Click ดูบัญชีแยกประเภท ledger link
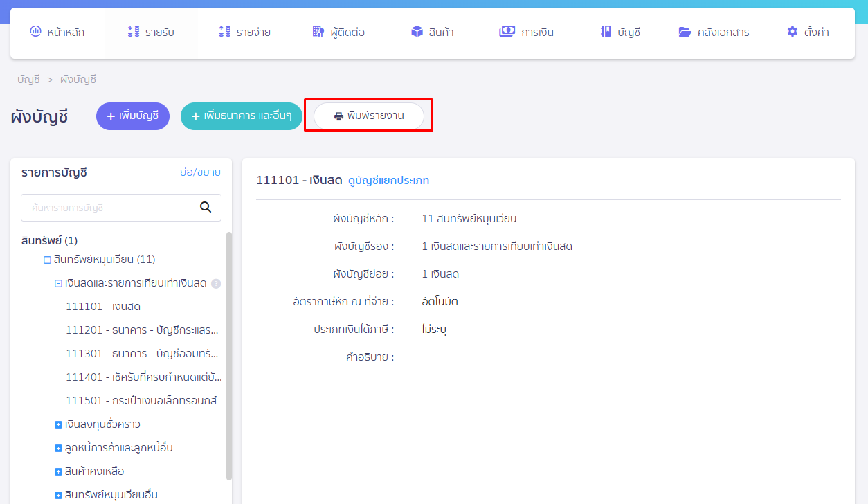This screenshot has width=868, height=504. [388, 181]
